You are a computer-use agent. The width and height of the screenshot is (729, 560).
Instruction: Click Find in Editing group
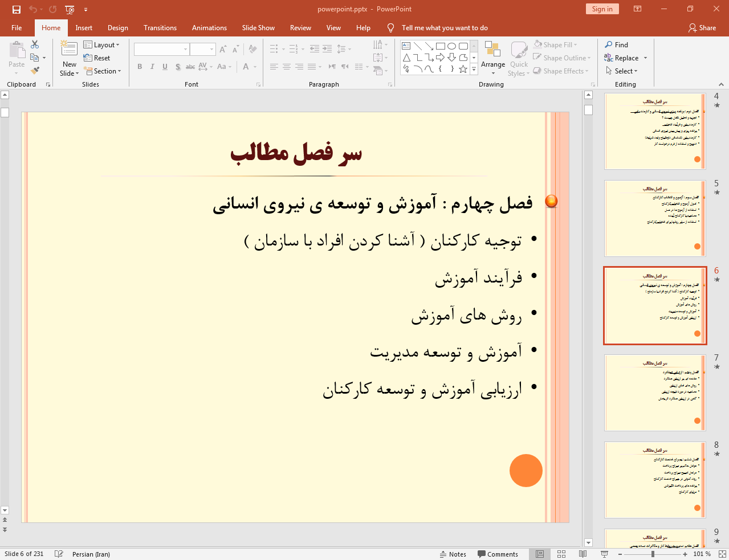[617, 45]
